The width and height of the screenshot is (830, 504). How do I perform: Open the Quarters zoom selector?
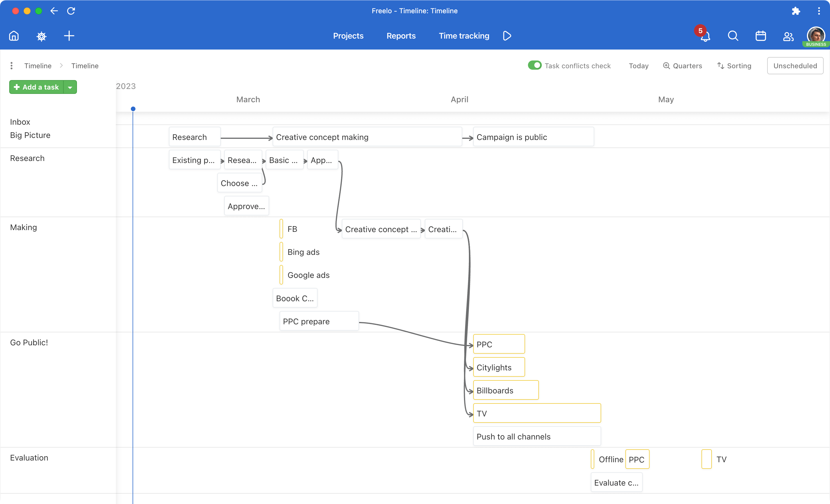point(682,66)
